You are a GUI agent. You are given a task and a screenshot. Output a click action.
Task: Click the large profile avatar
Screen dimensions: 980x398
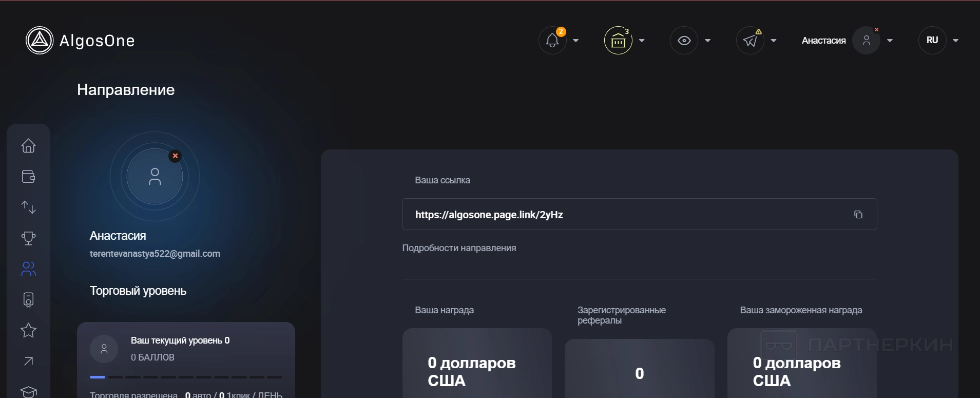click(155, 177)
